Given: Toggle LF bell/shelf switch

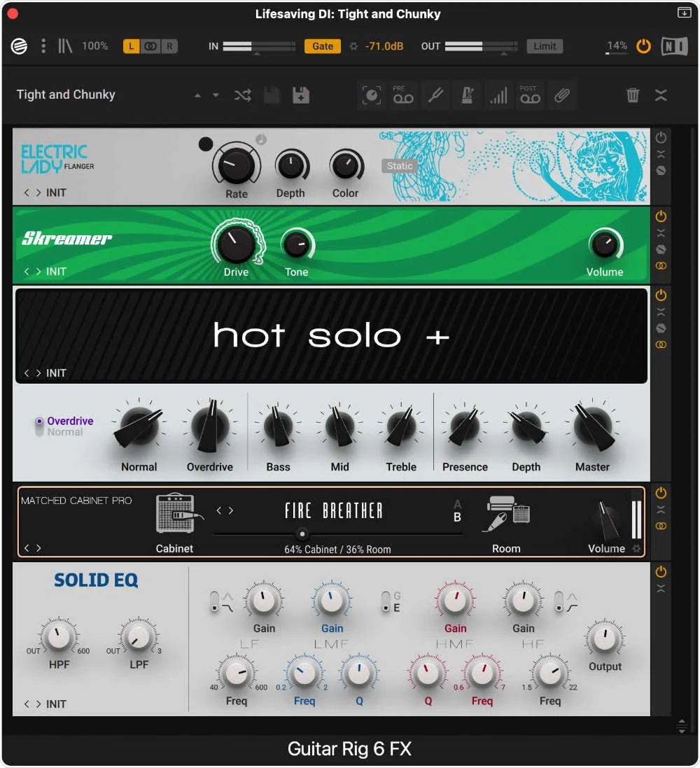Looking at the screenshot, I should [214, 601].
